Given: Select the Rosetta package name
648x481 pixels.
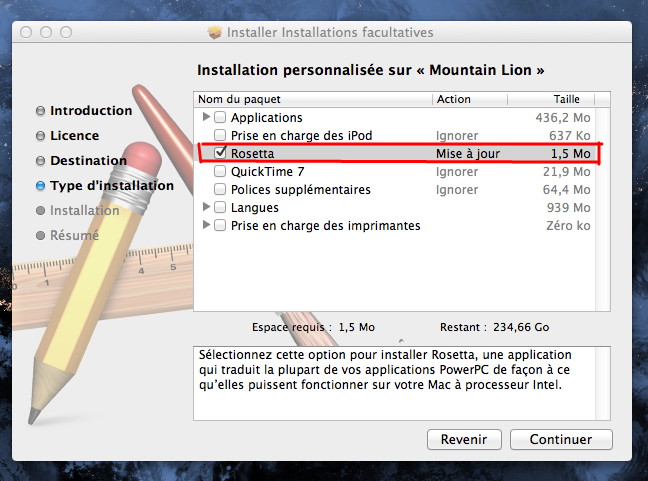Looking at the screenshot, I should click(x=252, y=153).
